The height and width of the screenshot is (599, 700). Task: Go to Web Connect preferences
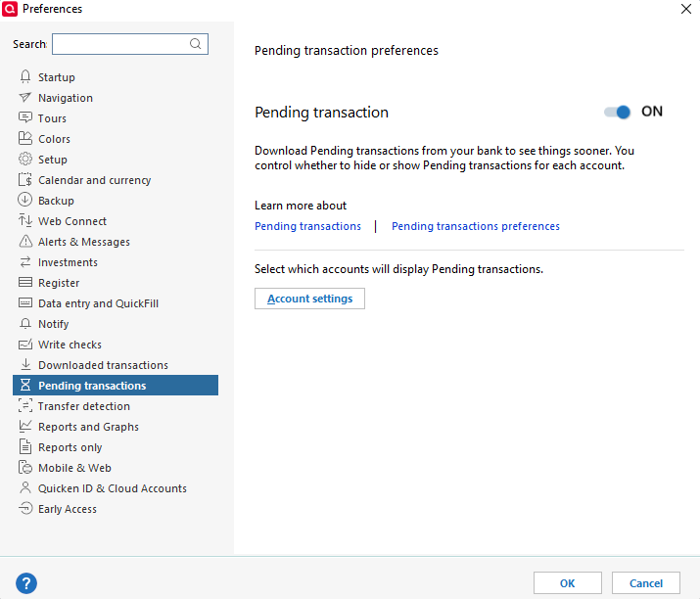tap(72, 221)
